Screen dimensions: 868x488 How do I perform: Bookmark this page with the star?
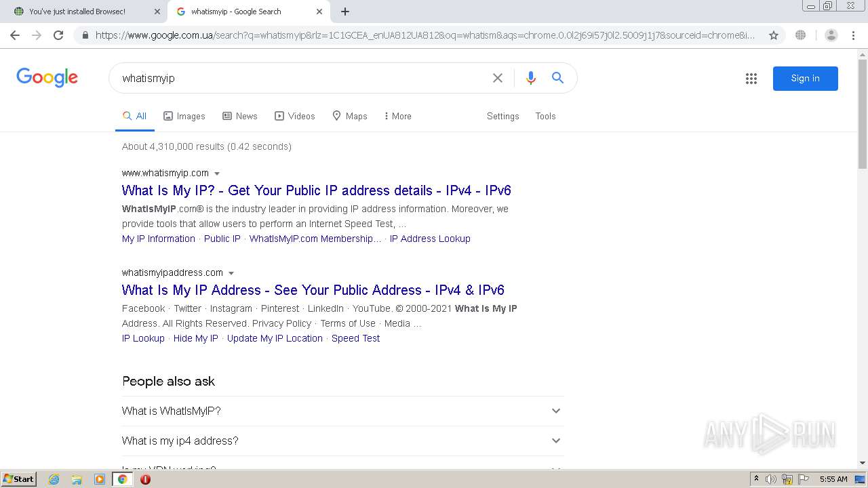774,35
